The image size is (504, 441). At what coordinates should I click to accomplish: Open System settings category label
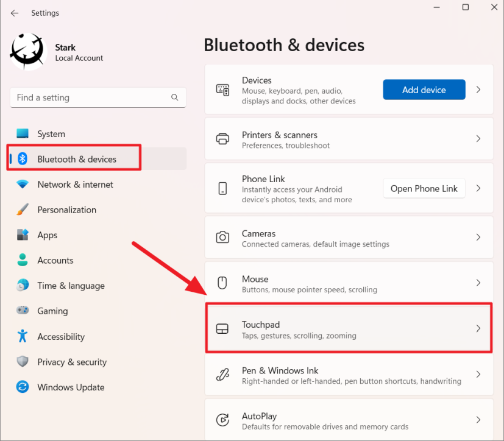click(51, 134)
